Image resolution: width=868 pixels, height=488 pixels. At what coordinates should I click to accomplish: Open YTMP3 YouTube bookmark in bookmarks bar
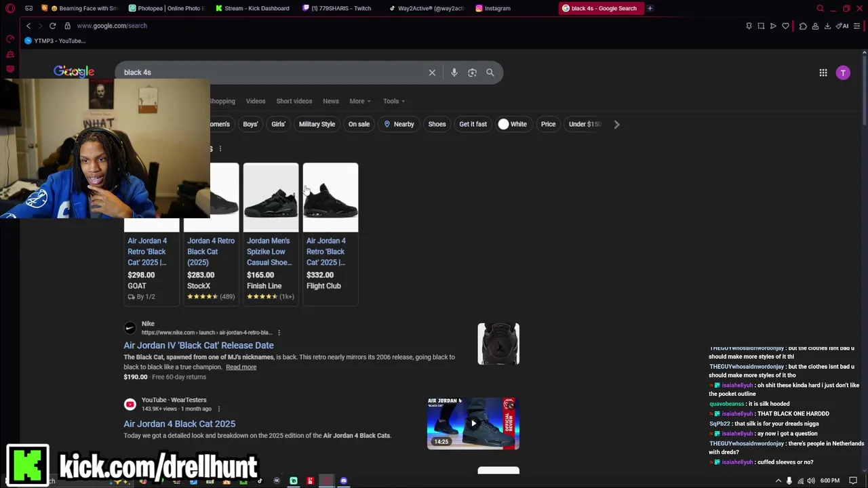[x=54, y=41]
